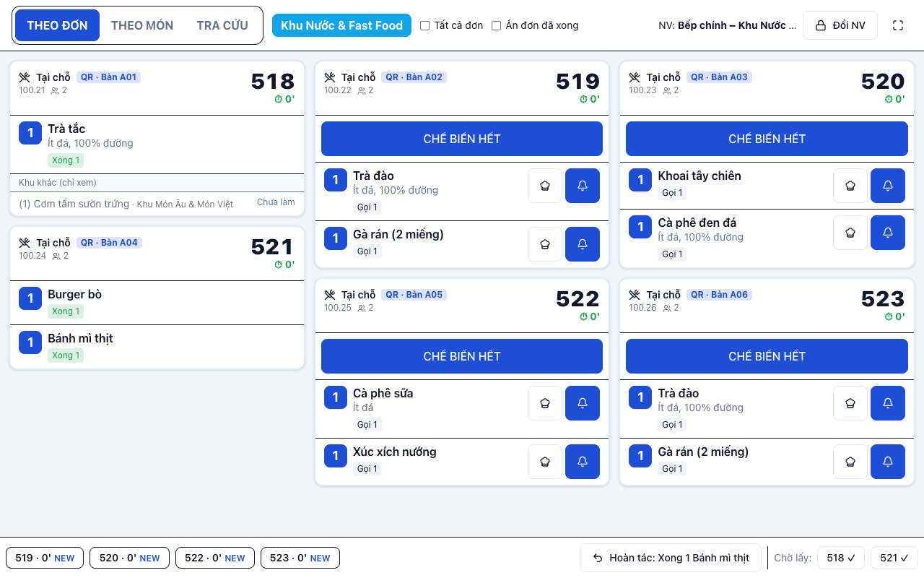Viewport: 924px width, 578px height.
Task: Click chef hat icon for Cà phê sữa
Action: [x=545, y=403]
